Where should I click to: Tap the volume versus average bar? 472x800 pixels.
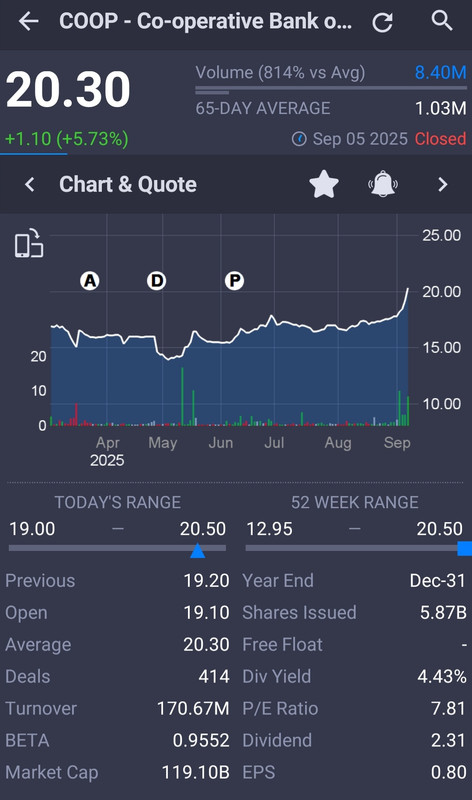point(331,90)
